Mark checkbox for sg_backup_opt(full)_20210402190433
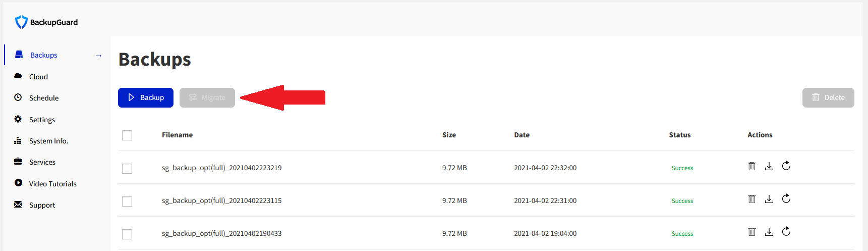Viewport: 868px width, 251px height. tap(127, 234)
